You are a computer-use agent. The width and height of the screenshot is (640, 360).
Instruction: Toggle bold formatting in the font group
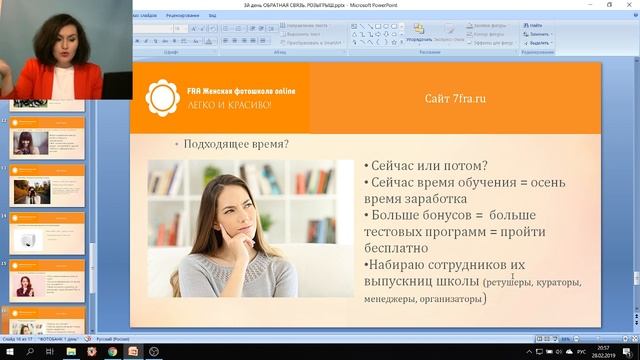pyautogui.click(x=138, y=41)
